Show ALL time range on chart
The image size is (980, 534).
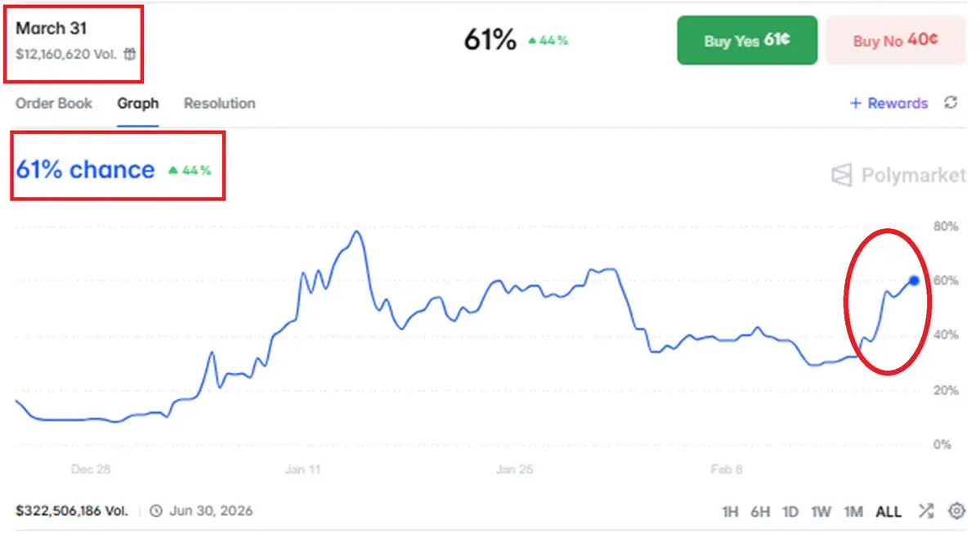888,512
